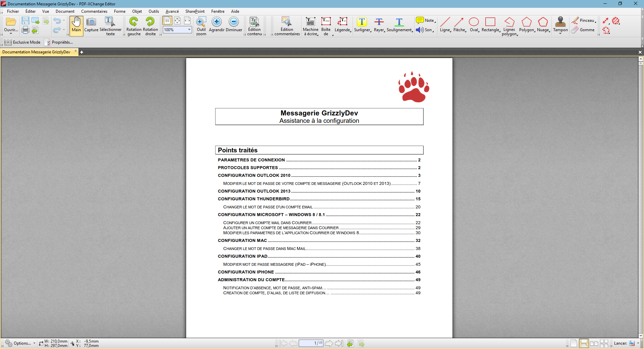
Task: Open the Fichier menu
Action: pyautogui.click(x=13, y=11)
